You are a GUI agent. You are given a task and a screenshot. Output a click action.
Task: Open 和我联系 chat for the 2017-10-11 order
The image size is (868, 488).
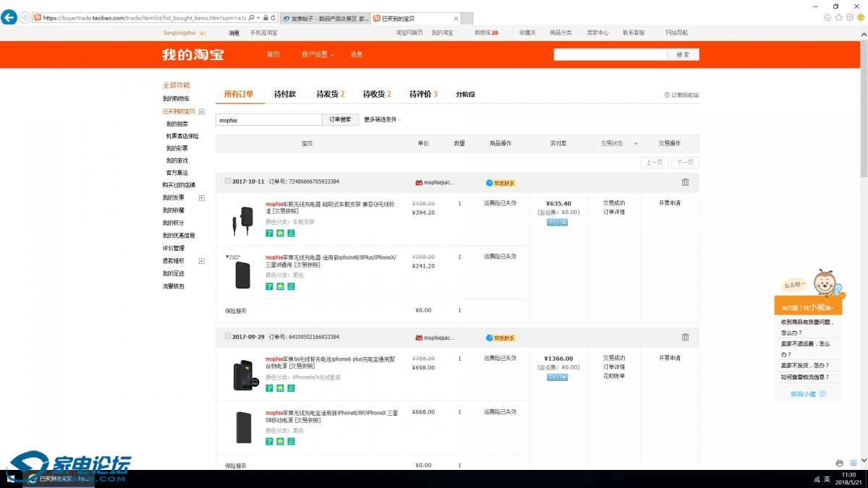click(x=501, y=182)
